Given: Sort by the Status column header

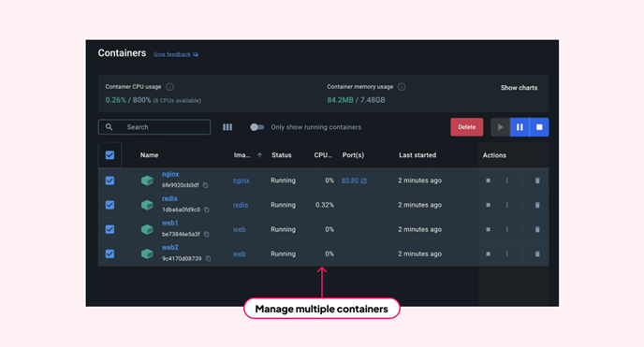Looking at the screenshot, I should click(x=282, y=155).
